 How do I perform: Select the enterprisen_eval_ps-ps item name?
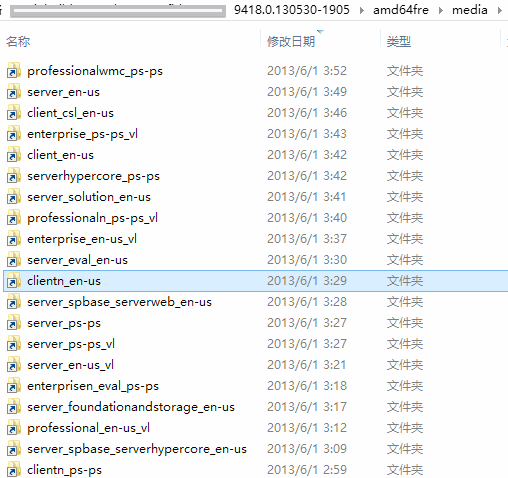(93, 386)
